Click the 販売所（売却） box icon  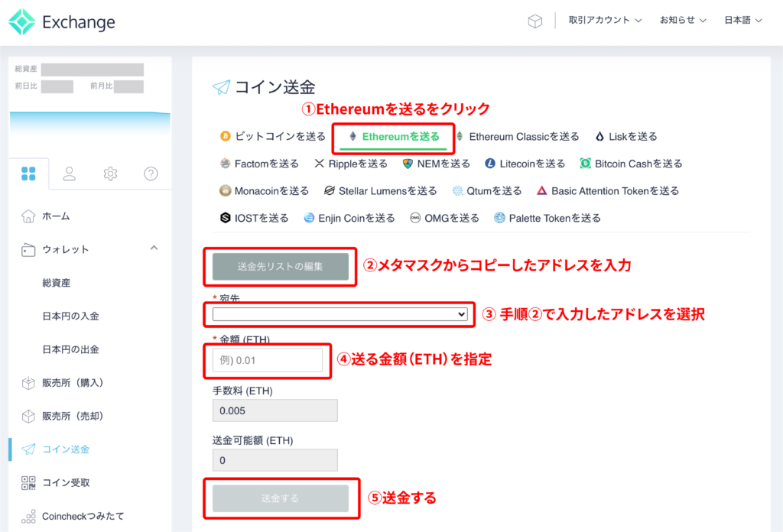[28, 417]
